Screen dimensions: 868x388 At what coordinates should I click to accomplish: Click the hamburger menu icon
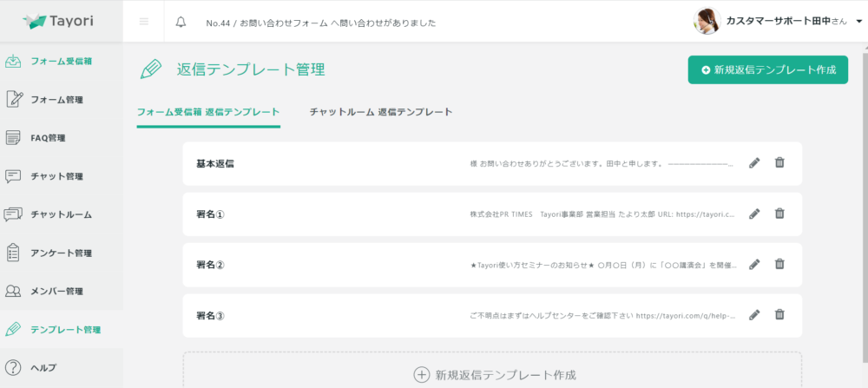[144, 22]
